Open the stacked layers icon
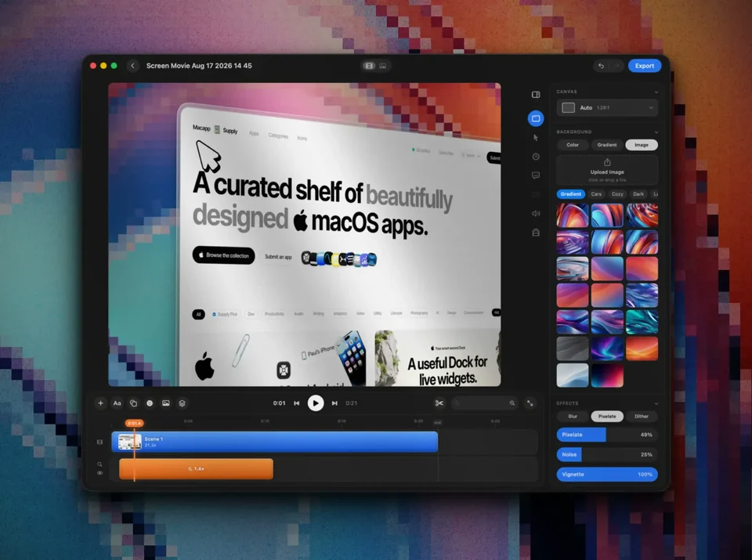Image resolution: width=752 pixels, height=560 pixels. coord(183,403)
